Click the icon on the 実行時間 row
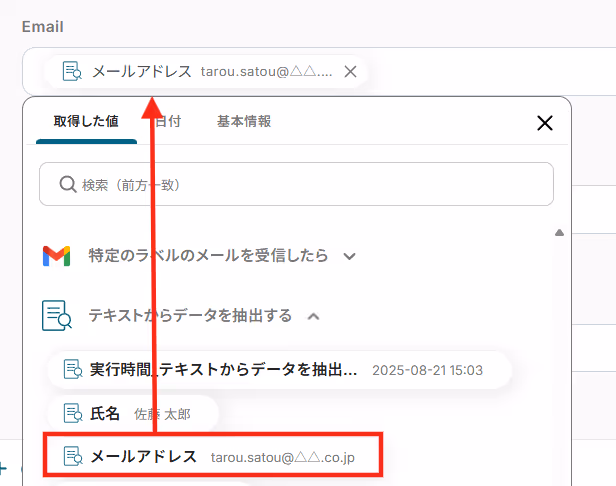616x486 pixels. click(73, 369)
